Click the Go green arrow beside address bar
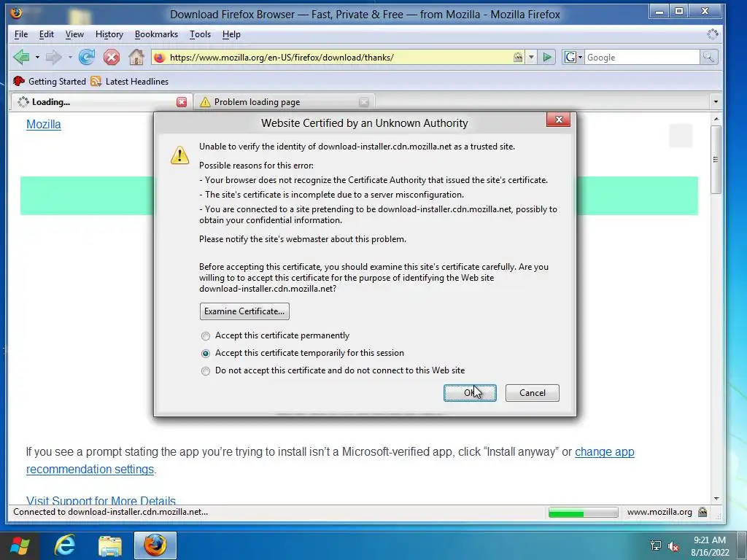Image resolution: width=747 pixels, height=560 pixels. click(547, 58)
